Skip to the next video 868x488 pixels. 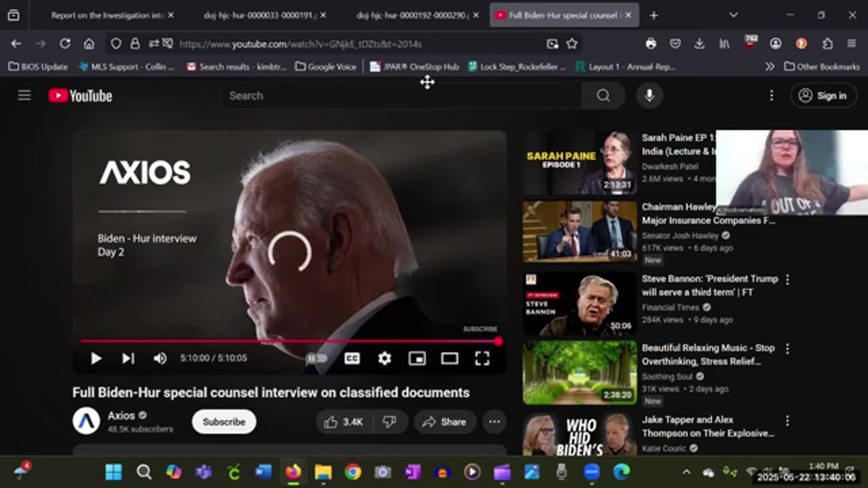[x=128, y=359]
